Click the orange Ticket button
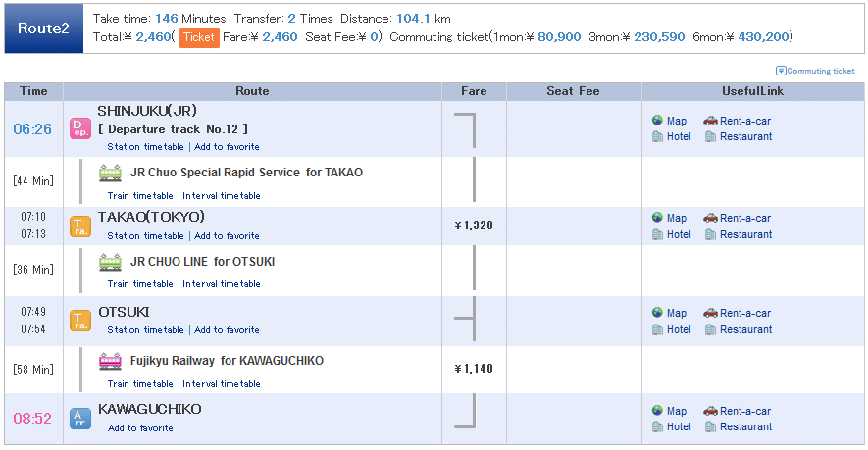This screenshot has height=450, width=868. click(199, 37)
